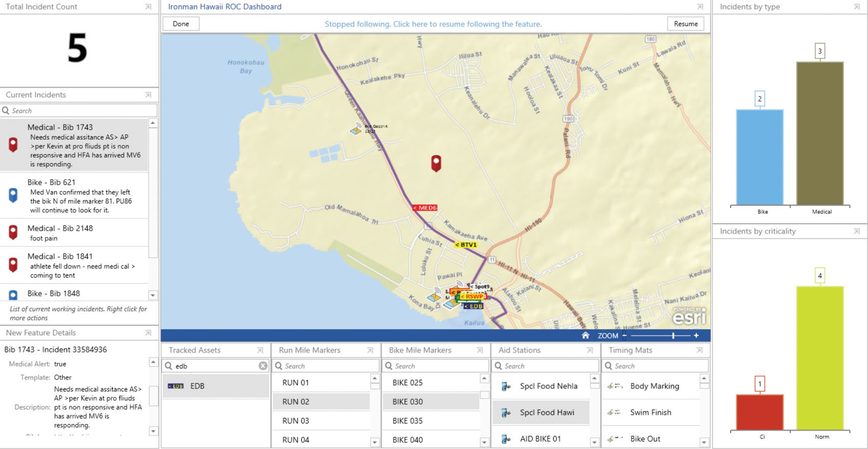Image resolution: width=868 pixels, height=449 pixels.
Task: Zoom in with the plus button
Action: 696,335
